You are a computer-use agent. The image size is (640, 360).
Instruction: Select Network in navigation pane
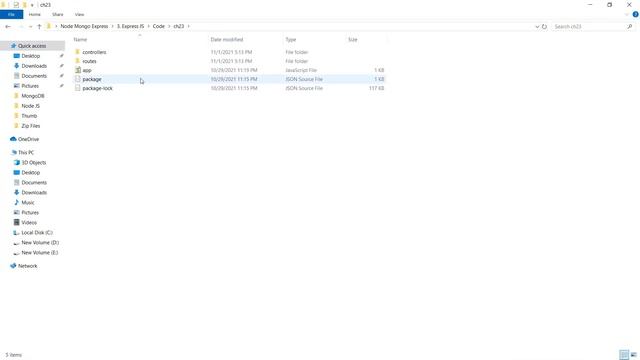click(27, 266)
